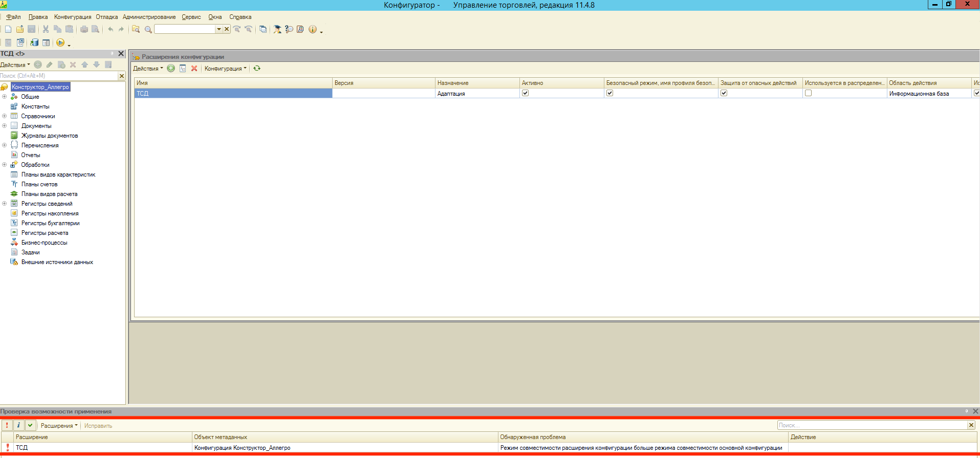
Task: Select the Обработки tree item
Action: 35,165
